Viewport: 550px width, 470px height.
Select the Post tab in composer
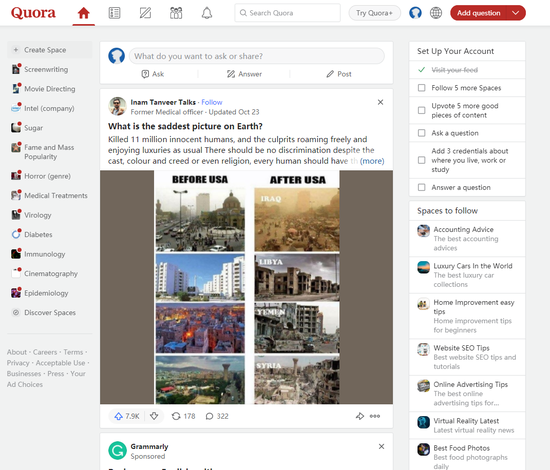(339, 74)
